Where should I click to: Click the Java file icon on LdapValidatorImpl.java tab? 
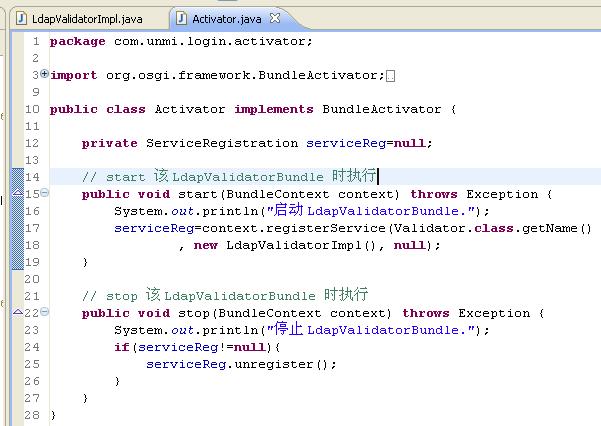(18, 19)
